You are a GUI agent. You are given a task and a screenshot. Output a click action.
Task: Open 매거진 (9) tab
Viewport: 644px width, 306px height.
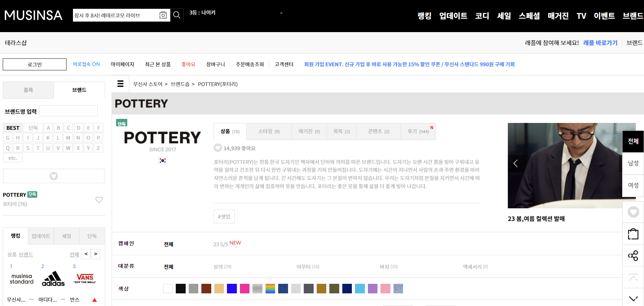309,131
